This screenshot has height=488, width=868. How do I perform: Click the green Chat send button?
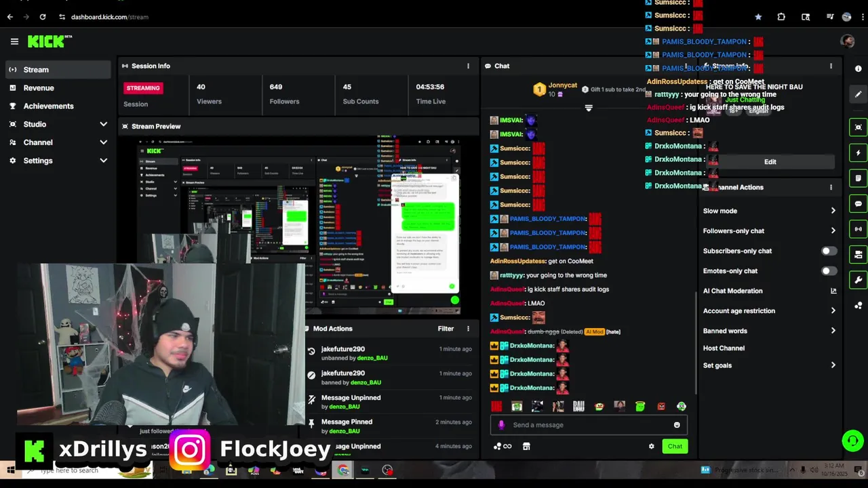(x=675, y=446)
